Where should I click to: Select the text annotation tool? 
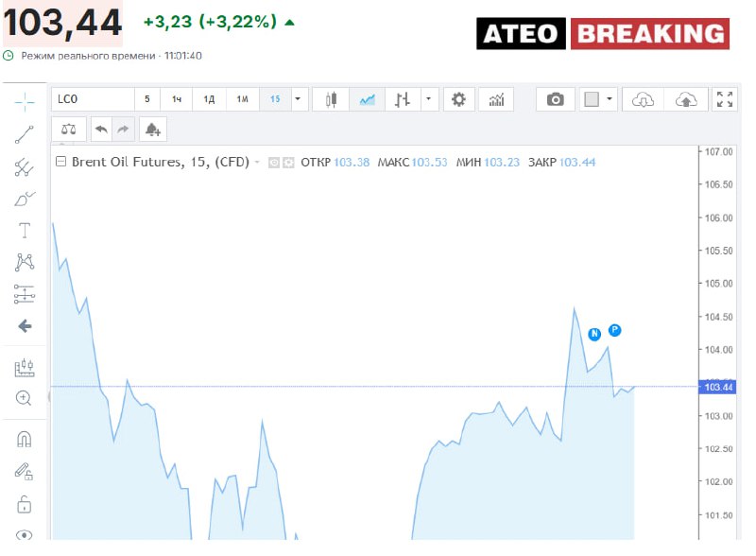point(24,229)
